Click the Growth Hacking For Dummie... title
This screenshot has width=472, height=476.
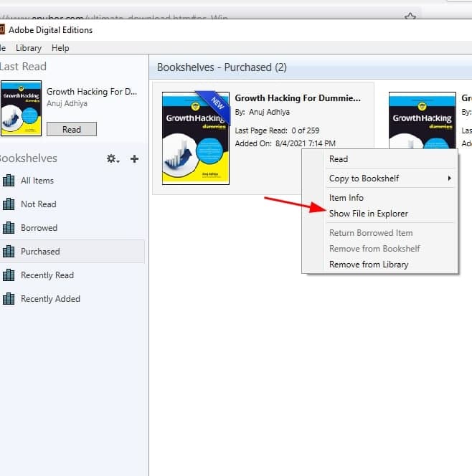point(298,98)
